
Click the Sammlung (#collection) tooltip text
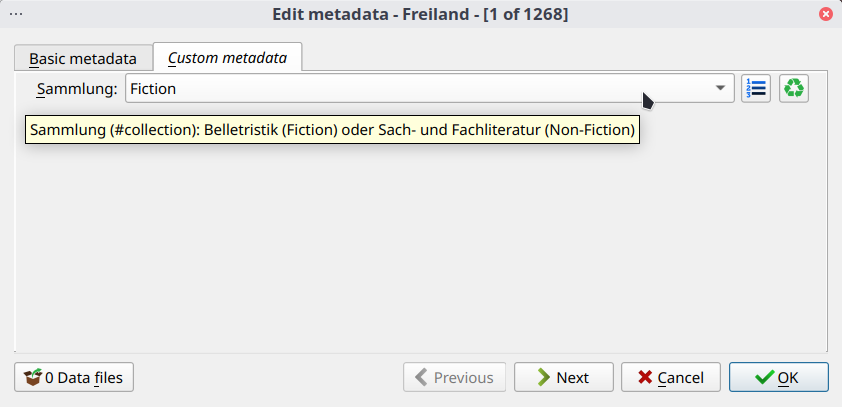click(x=332, y=130)
